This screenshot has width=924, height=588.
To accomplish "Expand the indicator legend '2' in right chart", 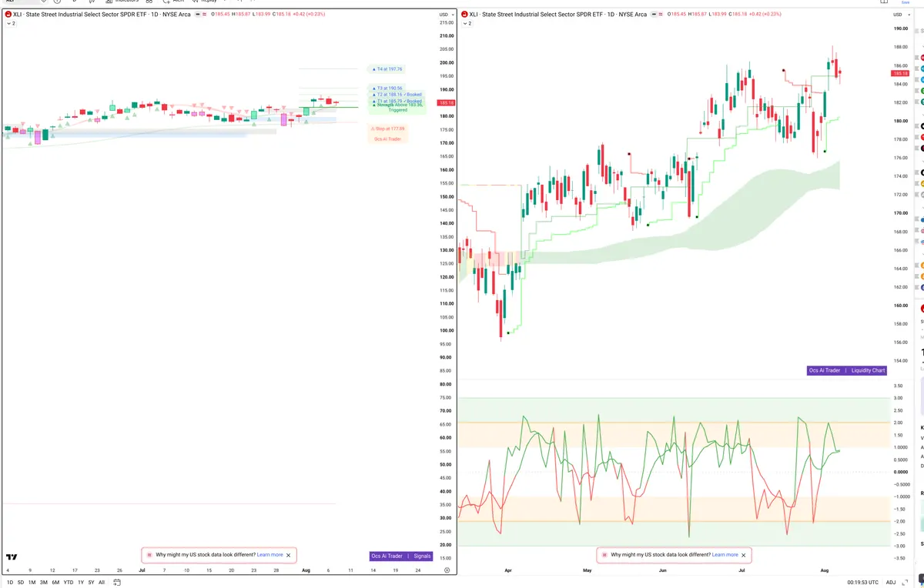I will (x=468, y=24).
